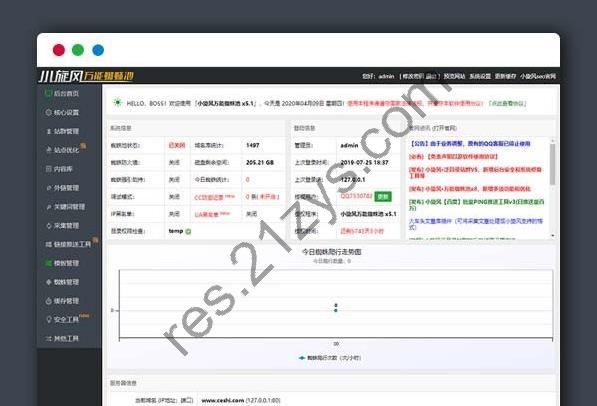This screenshot has height=406, width=597.
Task: Click the notices scrollbar down arrow
Action: pos(552,236)
